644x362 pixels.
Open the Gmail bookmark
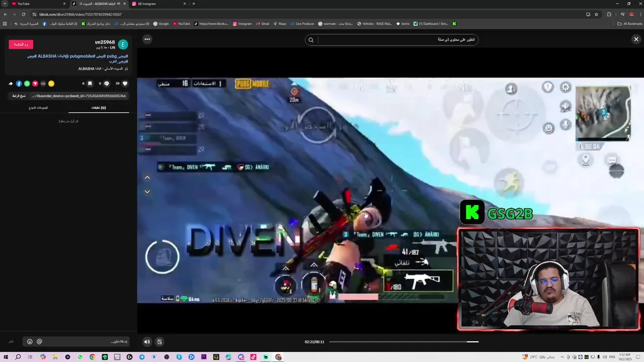(262, 24)
